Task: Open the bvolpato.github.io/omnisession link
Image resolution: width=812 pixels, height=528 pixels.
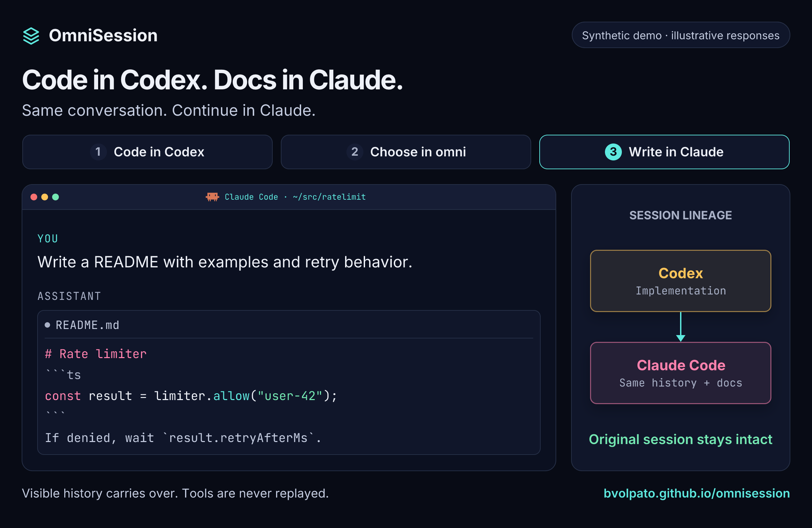Action: [x=697, y=493]
